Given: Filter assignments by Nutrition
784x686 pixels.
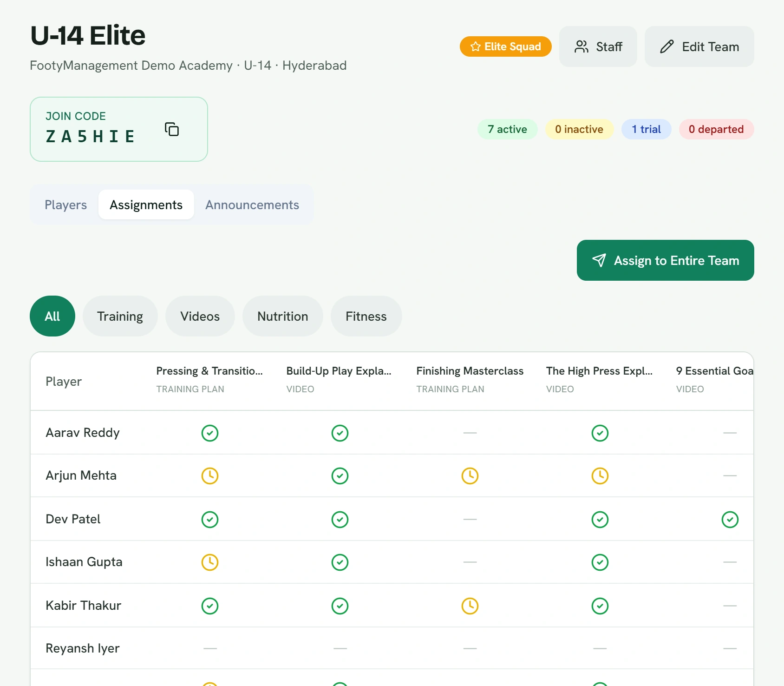Looking at the screenshot, I should point(282,316).
